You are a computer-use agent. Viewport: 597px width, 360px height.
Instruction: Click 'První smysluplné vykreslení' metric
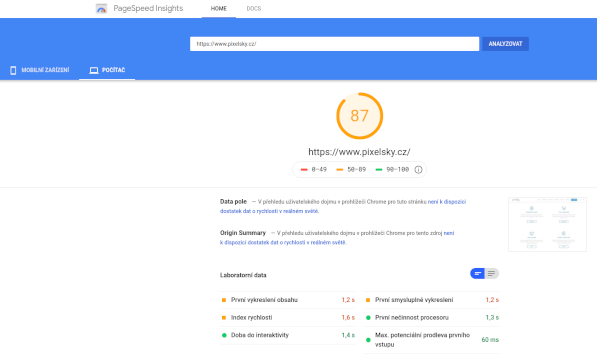pyautogui.click(x=431, y=300)
